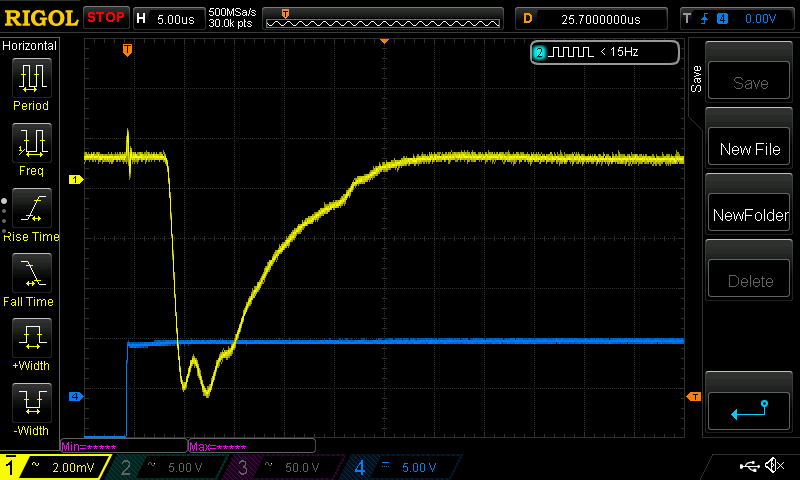Toggle channel 2 at 5.00 V
Viewport: 800px width, 480px height.
tap(169, 467)
